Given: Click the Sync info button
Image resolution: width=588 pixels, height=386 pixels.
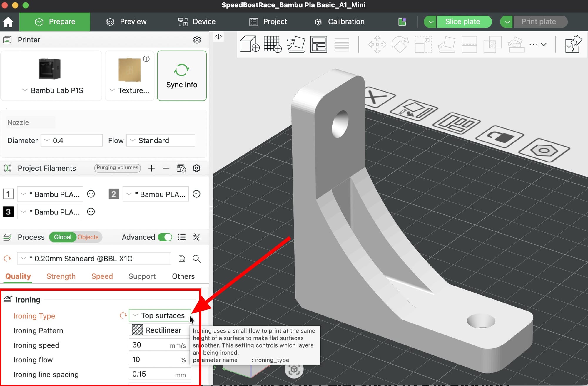Looking at the screenshot, I should 182,76.
